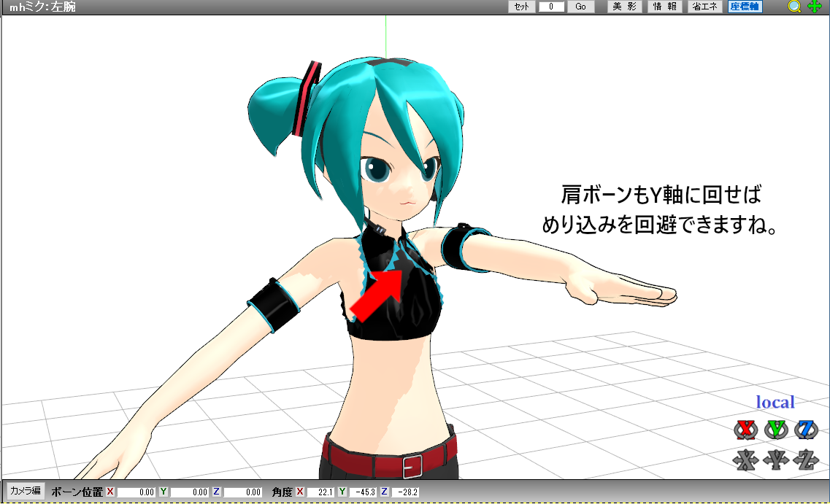The image size is (830, 504).
Task: Click the 角度 X value field showing 22.1
Action: pos(320,492)
